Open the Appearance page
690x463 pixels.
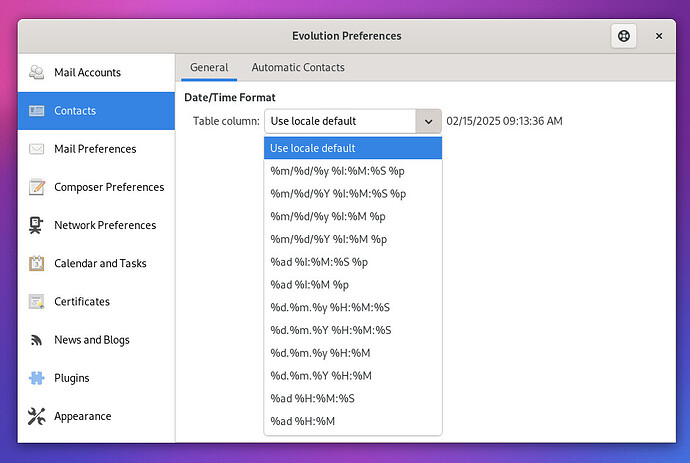(x=96, y=416)
